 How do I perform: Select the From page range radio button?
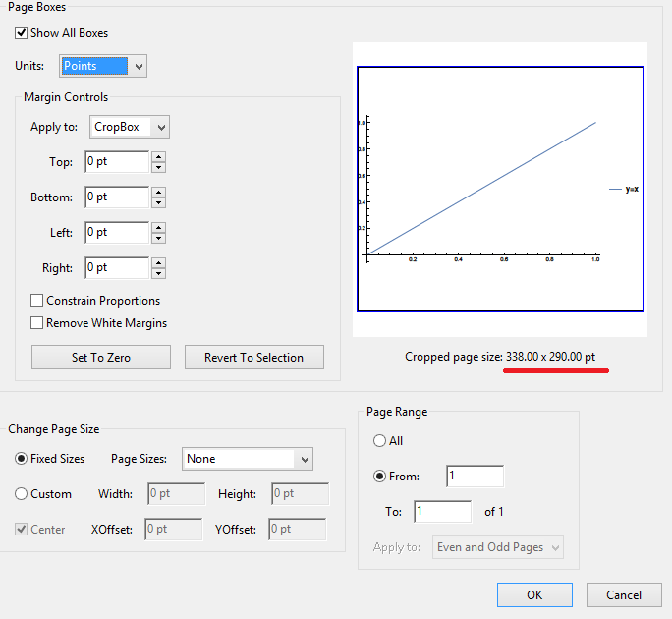pos(379,477)
